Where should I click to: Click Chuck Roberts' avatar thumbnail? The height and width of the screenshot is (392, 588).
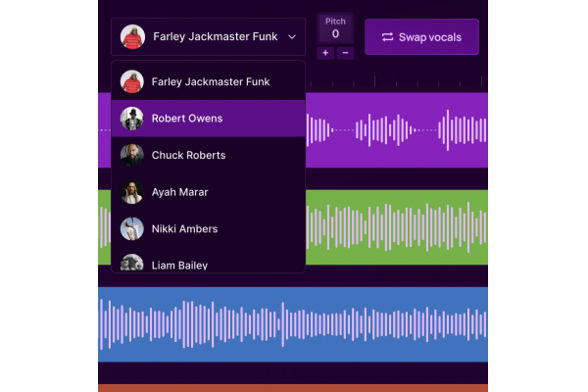click(132, 155)
